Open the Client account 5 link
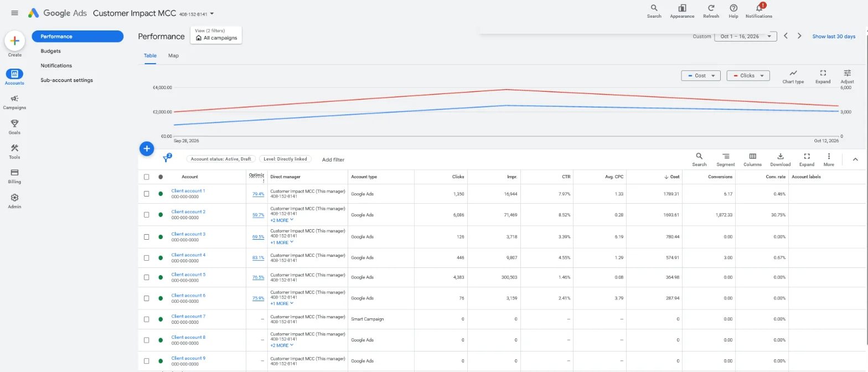 click(188, 275)
